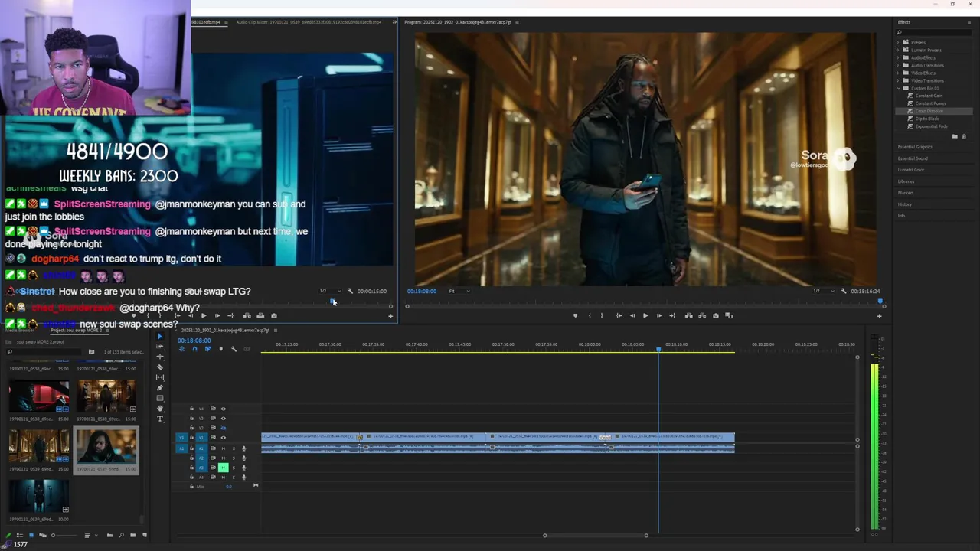Screen dimensions: 980x551
Task: Step back one frame in Program monitor
Action: click(x=632, y=315)
